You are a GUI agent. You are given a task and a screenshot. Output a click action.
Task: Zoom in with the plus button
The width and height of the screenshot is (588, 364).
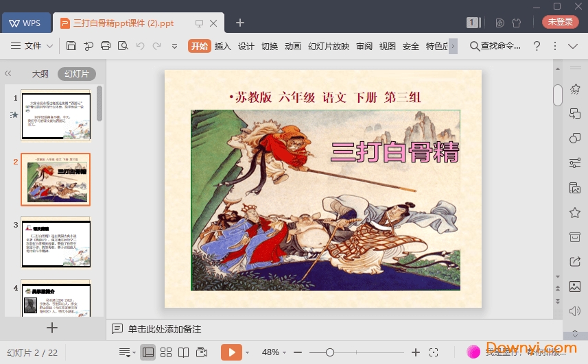point(416,352)
